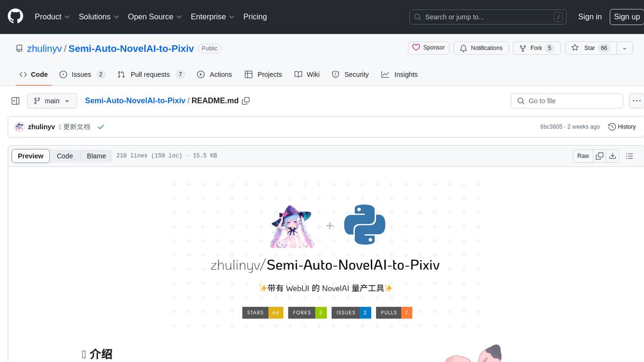Expand the Solutions menu
The width and height of the screenshot is (644, 362).
[x=99, y=17]
